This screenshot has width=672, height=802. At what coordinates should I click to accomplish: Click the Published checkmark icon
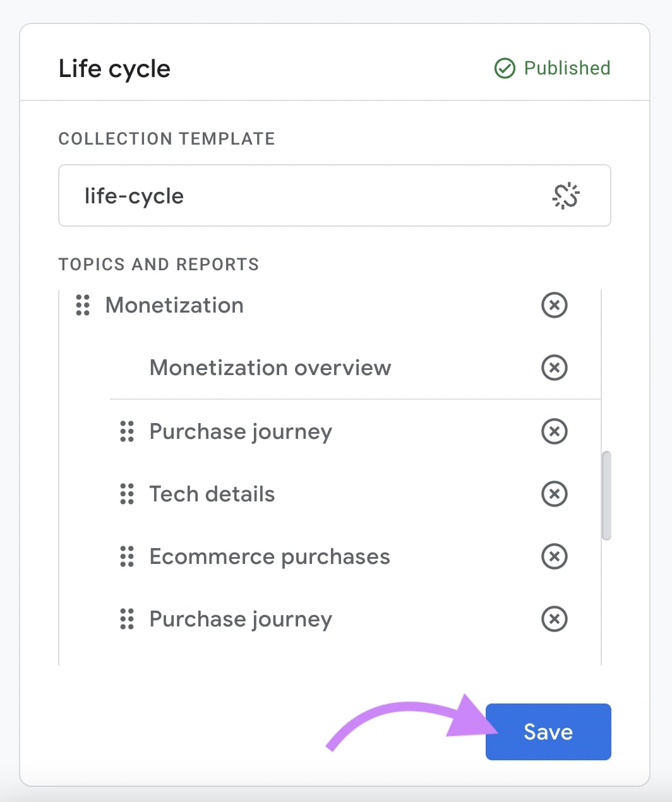coord(504,68)
